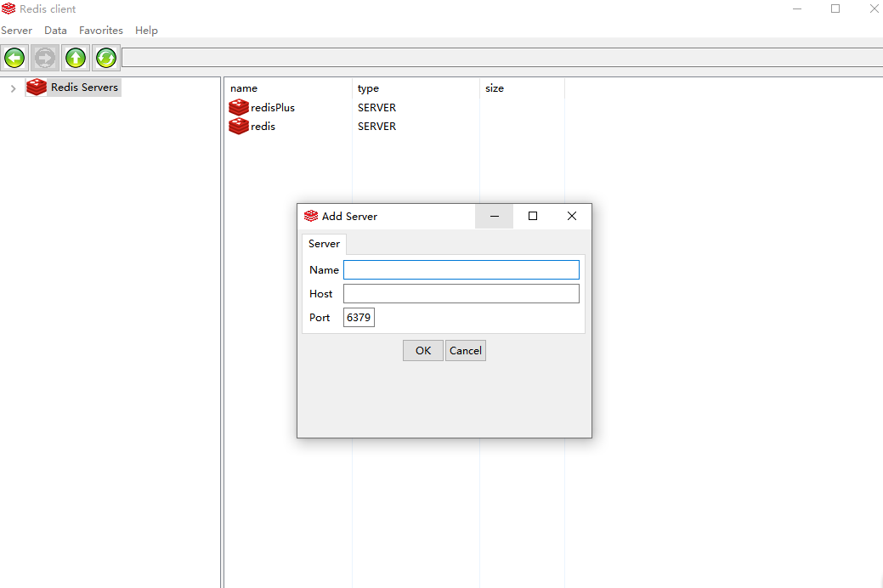Image resolution: width=883 pixels, height=588 pixels.
Task: Open the Favorites menu
Action: [101, 31]
